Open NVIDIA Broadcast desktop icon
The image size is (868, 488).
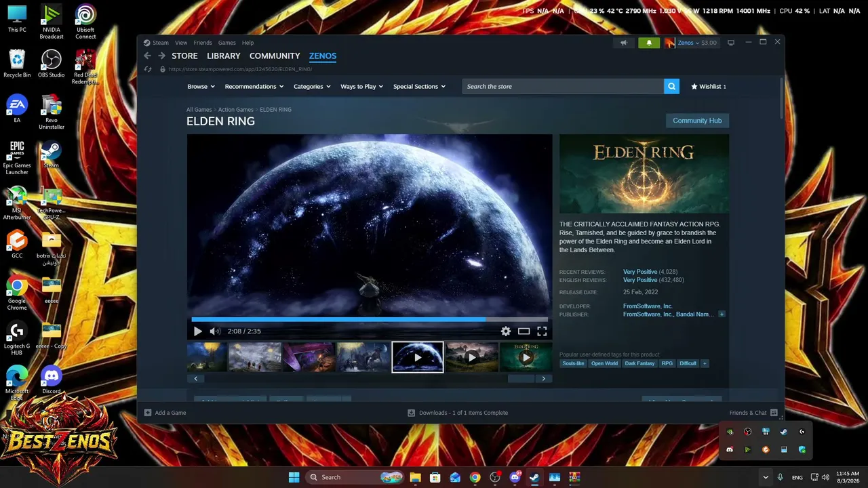[x=52, y=22]
